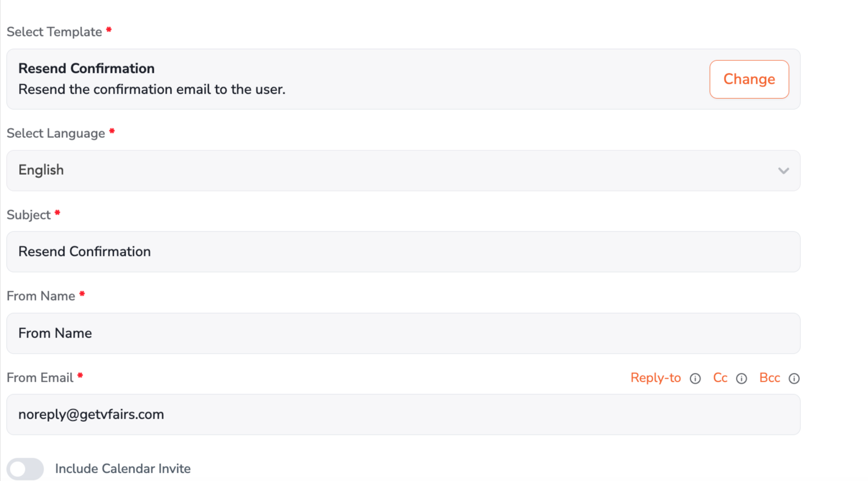
Task: Click the From Email label
Action: [x=40, y=378]
